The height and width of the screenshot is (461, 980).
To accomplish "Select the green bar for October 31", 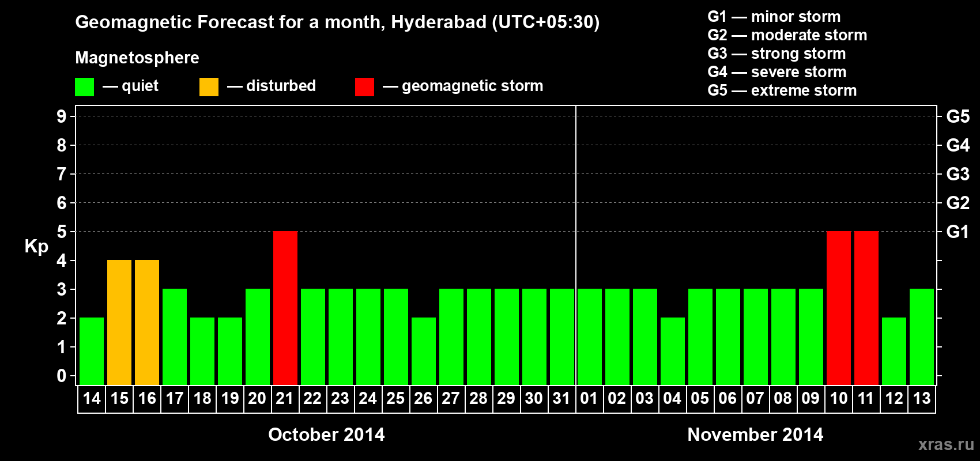I will (562, 337).
